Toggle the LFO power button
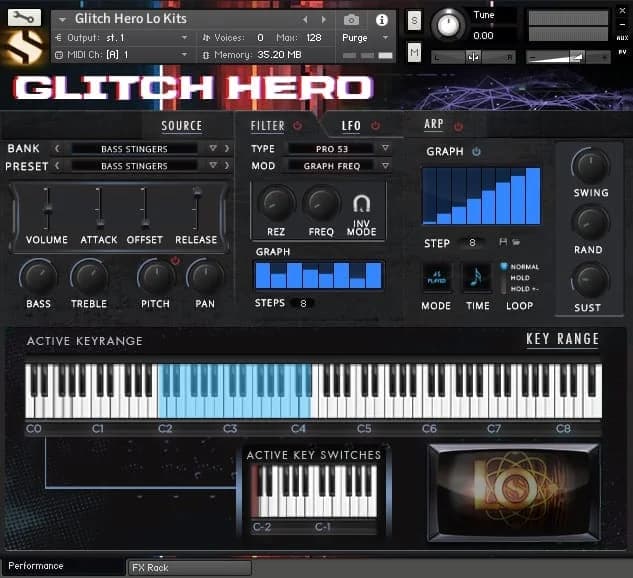 375,126
